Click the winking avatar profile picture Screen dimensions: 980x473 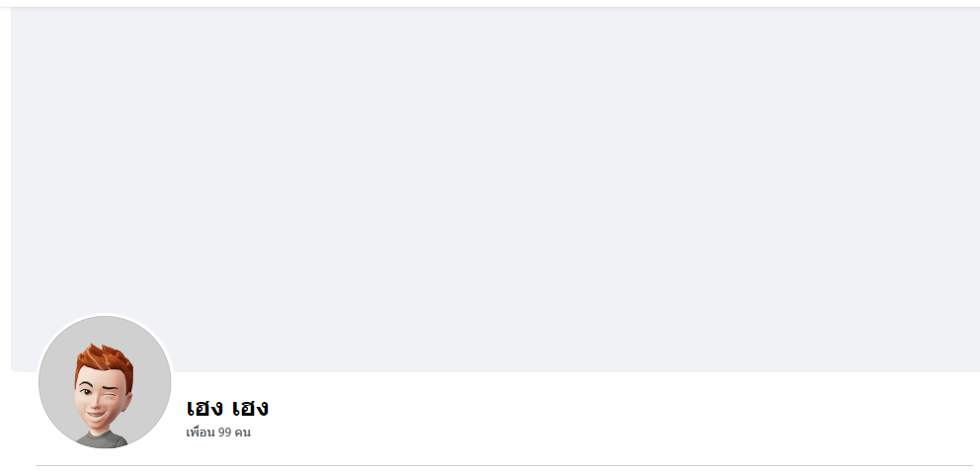click(x=105, y=382)
